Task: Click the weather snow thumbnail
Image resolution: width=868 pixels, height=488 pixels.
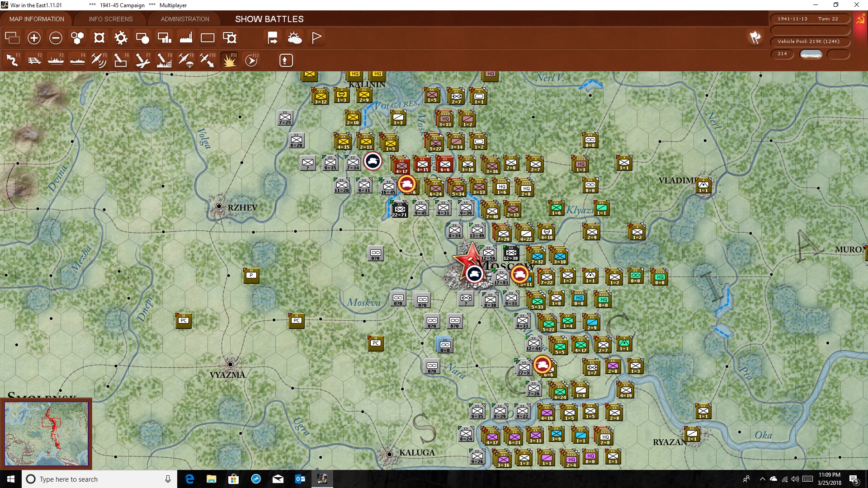Action: pyautogui.click(x=811, y=54)
